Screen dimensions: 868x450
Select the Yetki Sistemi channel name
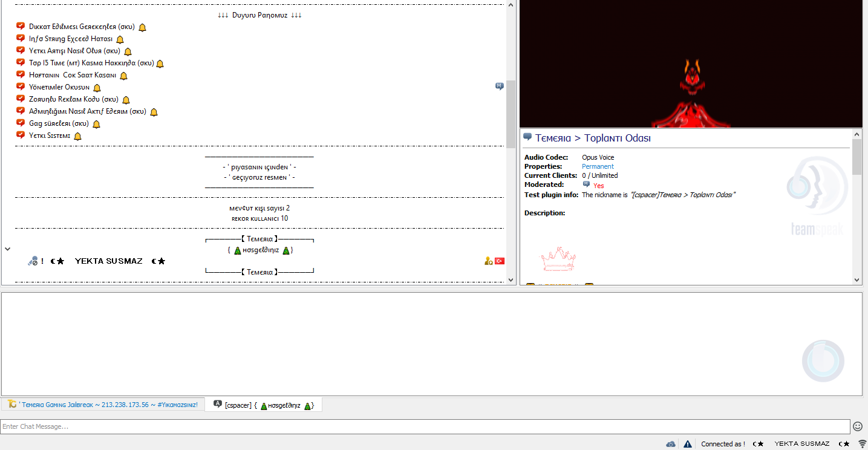50,136
